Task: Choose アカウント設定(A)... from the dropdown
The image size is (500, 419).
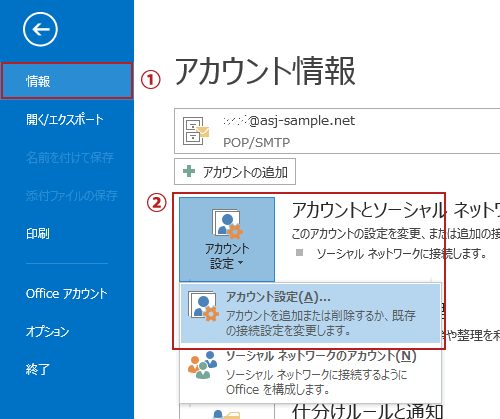Action: tap(310, 313)
